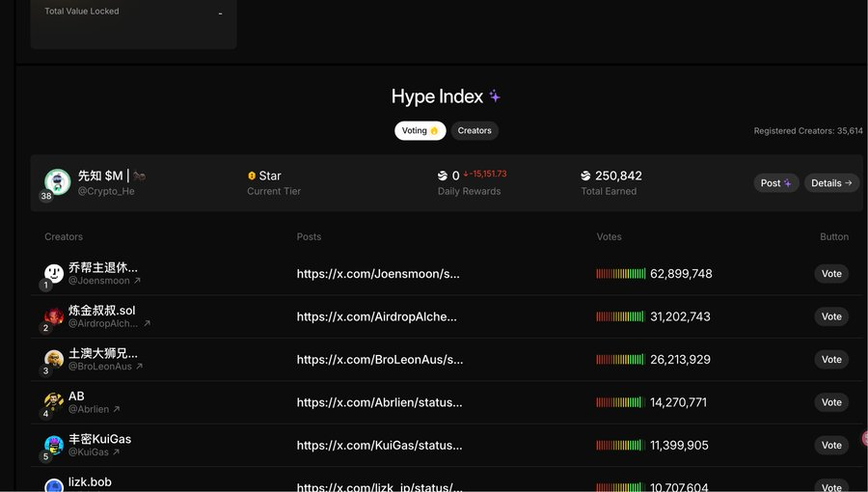The width and height of the screenshot is (868, 492).
Task: Click the lizk.bob creator name
Action: point(90,482)
